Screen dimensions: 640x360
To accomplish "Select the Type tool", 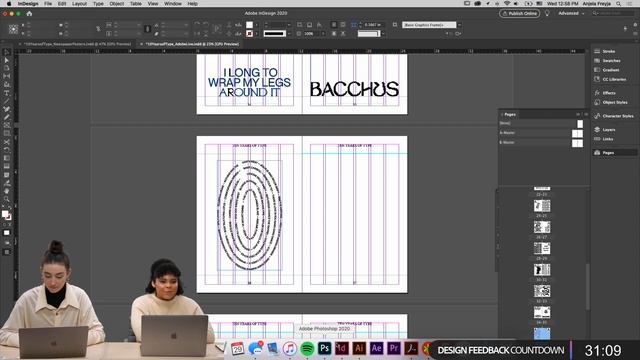I will pyautogui.click(x=7, y=93).
